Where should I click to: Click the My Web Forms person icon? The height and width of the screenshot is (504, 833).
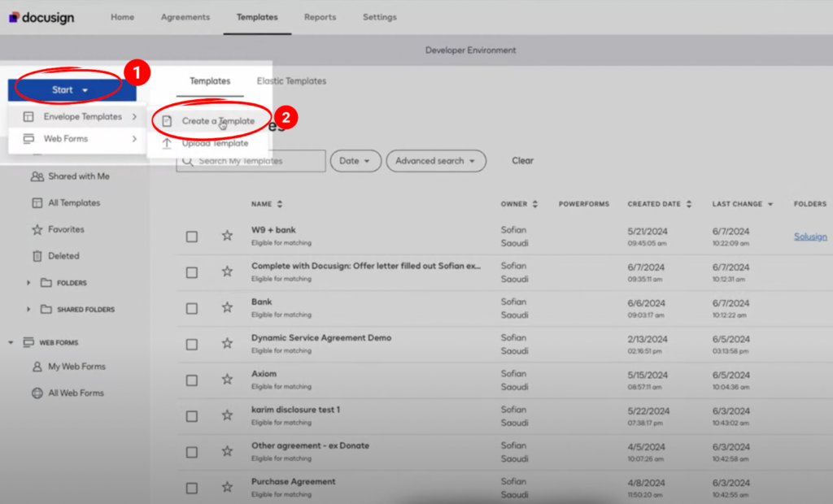[37, 367]
